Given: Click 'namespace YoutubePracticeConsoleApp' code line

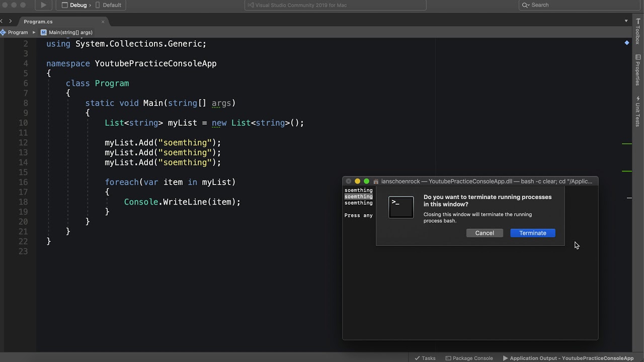Looking at the screenshot, I should 131,63.
